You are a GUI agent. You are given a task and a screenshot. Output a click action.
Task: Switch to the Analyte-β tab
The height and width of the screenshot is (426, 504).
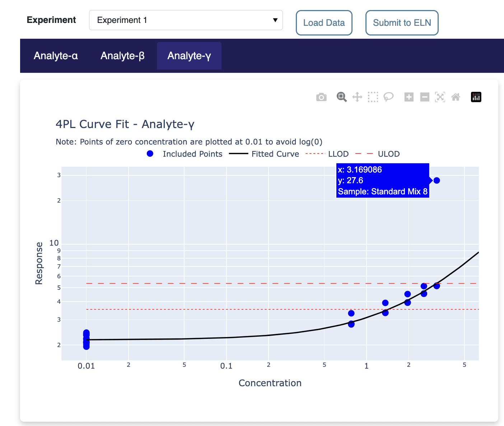point(122,56)
